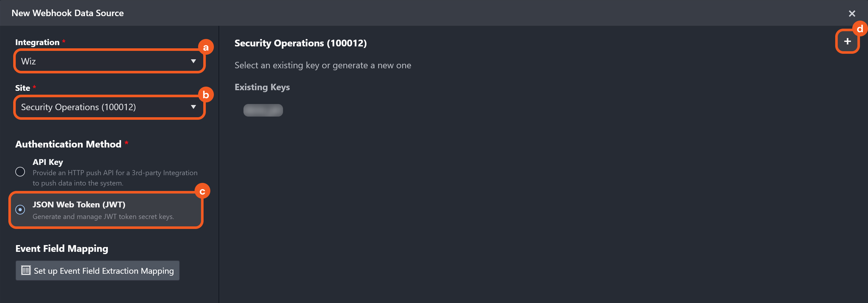Click the orange 'c' callout badge
Viewport: 868px width, 303px height.
pyautogui.click(x=202, y=191)
